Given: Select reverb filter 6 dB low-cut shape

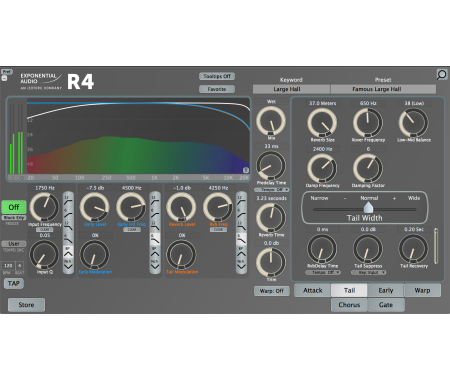Looking at the screenshot, I should pos(241,213).
